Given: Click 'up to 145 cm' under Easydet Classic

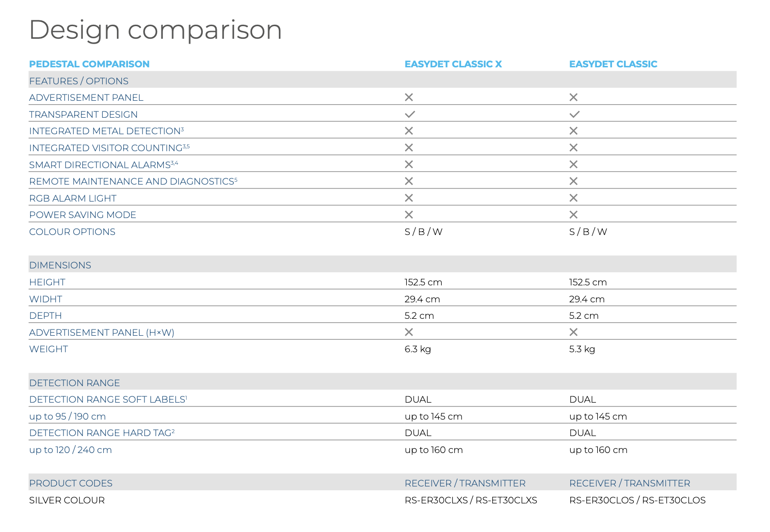Looking at the screenshot, I should point(598,416).
